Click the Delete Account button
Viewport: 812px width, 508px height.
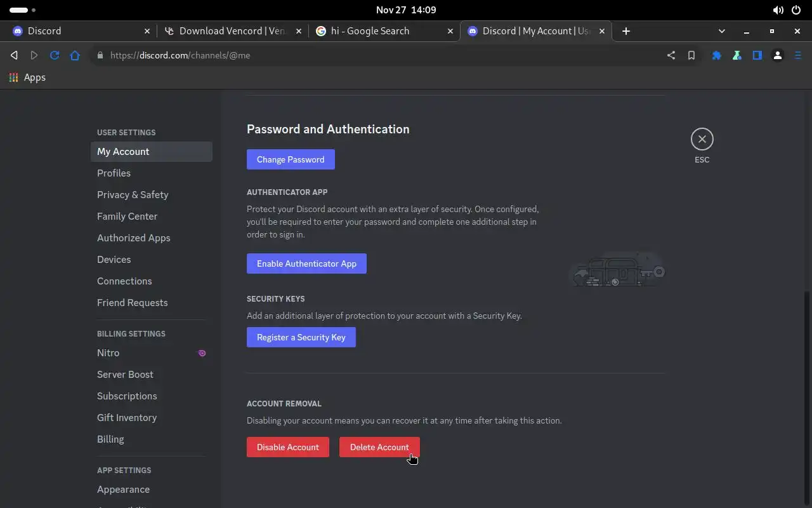point(379,447)
